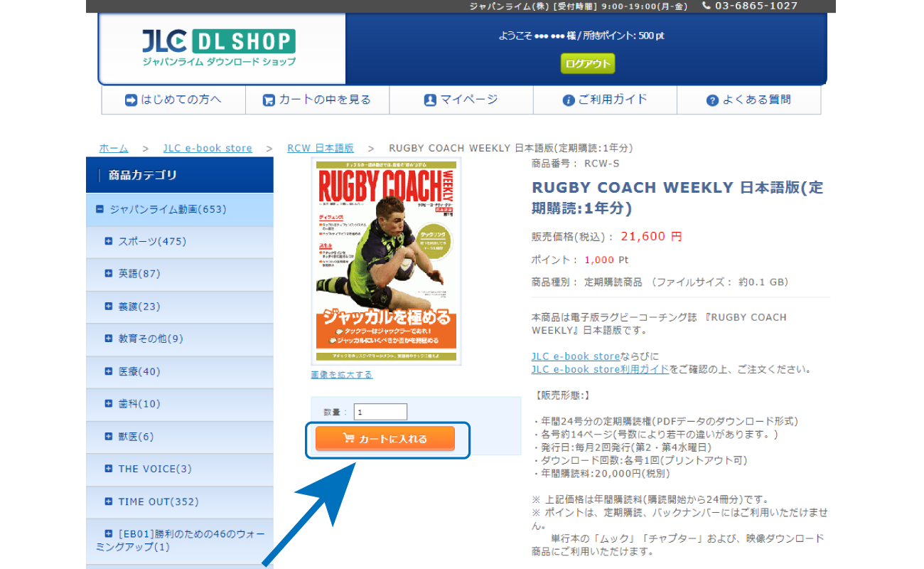Click the 商品番号 RCW-S text
This screenshot has height=569, width=924.
[x=576, y=164]
